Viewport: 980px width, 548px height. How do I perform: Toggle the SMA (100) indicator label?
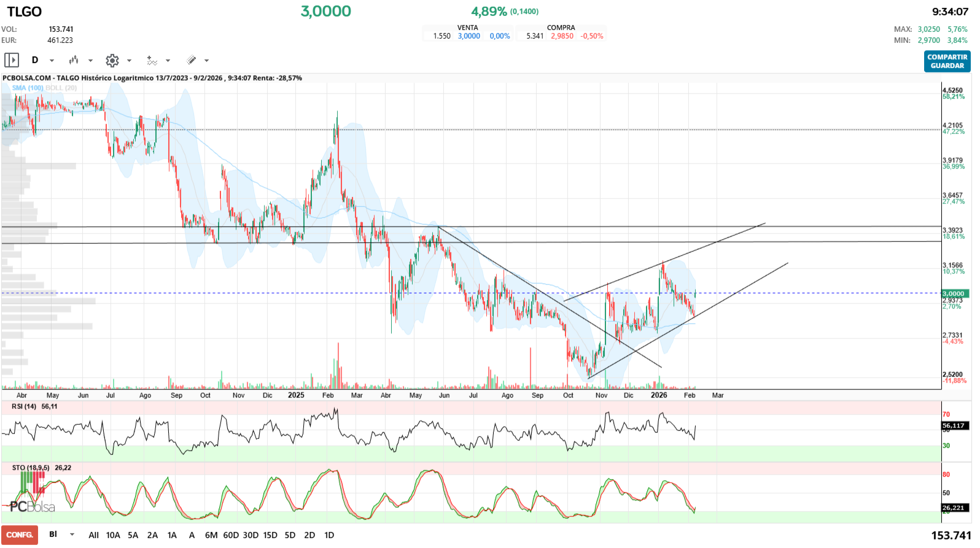point(28,88)
